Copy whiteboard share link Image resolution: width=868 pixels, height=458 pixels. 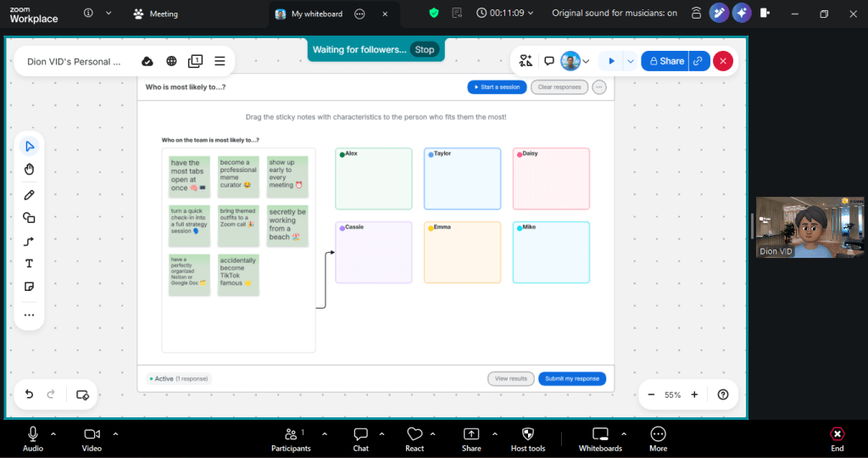[x=698, y=61]
